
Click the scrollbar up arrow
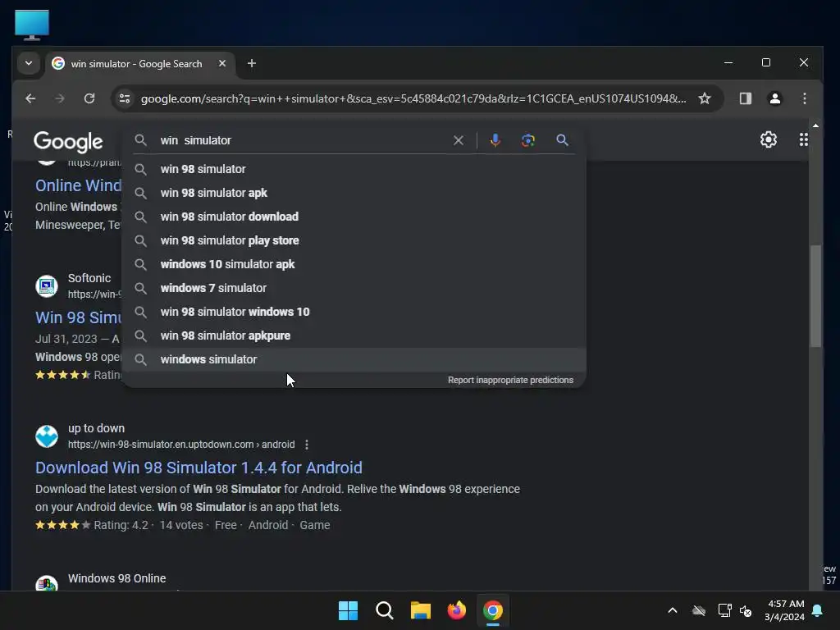point(815,126)
